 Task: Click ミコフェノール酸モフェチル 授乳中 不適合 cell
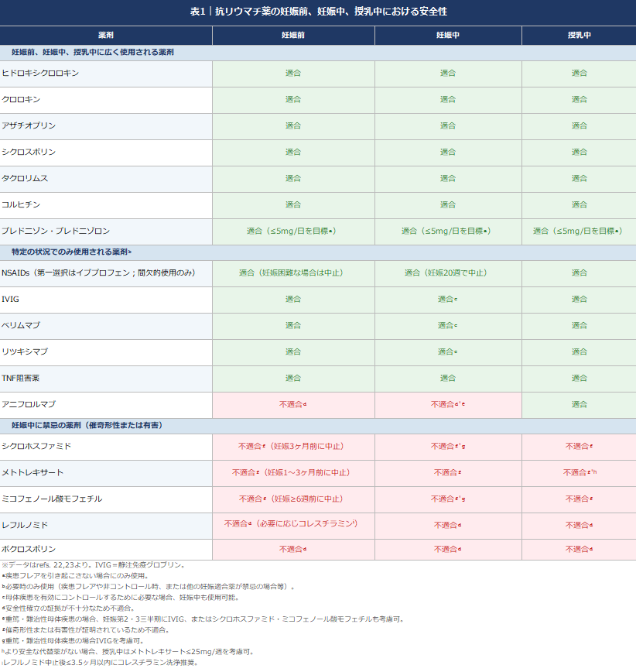579,499
